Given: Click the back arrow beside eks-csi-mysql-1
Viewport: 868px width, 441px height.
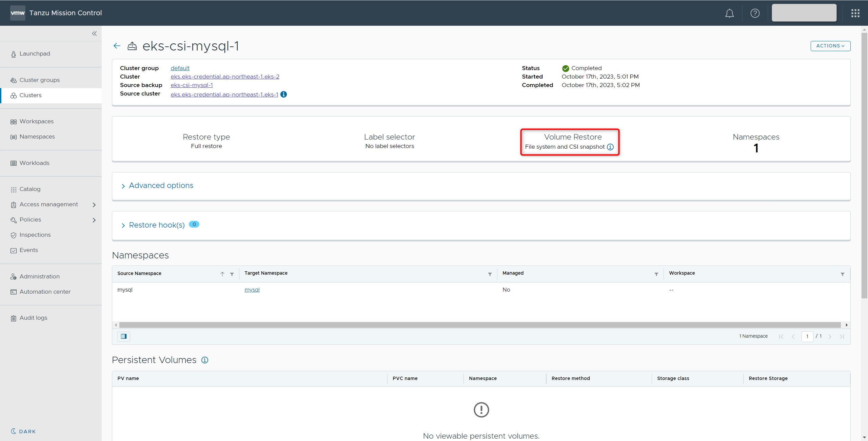Looking at the screenshot, I should click(x=117, y=46).
